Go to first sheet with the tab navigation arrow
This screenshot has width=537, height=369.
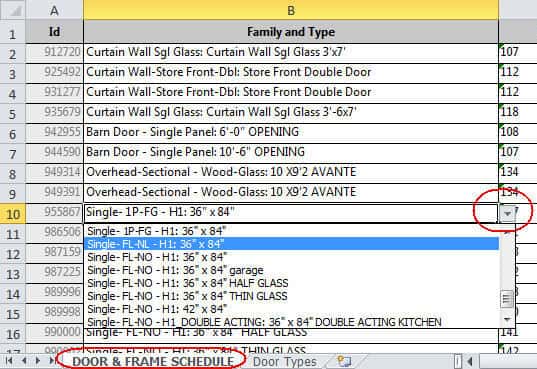(9, 361)
